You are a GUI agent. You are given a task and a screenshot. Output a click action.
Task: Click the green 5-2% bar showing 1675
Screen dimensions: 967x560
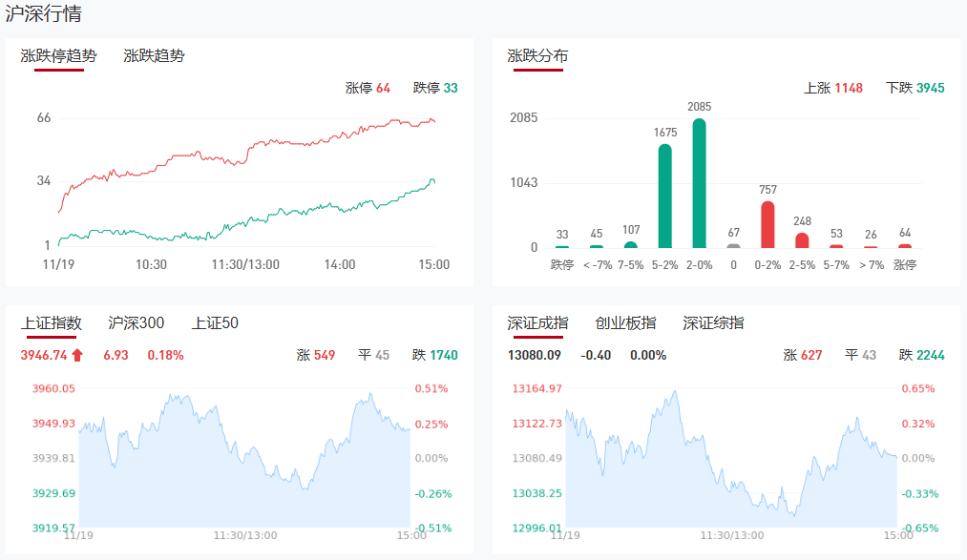pos(664,196)
